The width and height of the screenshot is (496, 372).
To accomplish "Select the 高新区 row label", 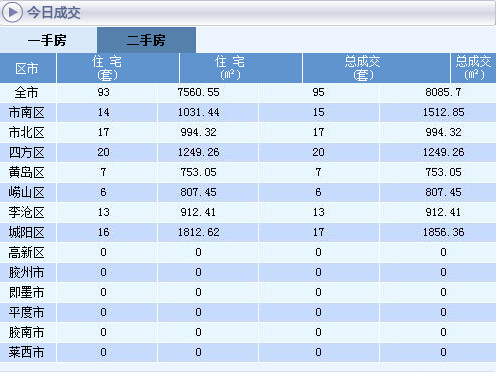I will tap(26, 252).
